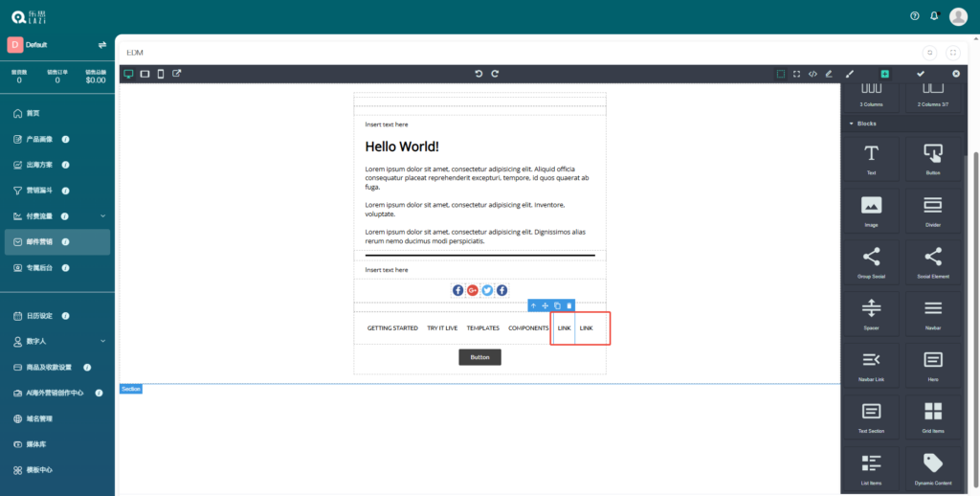
Task: Switch to mobile device preview
Action: [161, 74]
